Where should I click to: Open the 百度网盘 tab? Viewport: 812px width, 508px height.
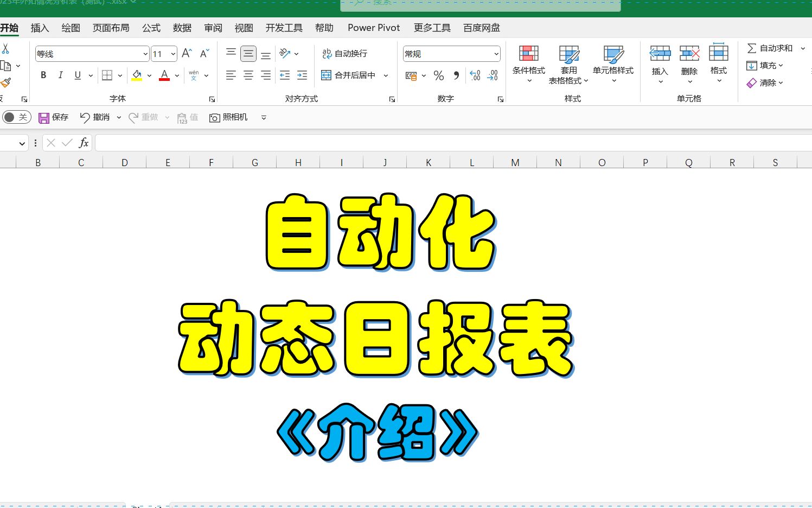482,28
